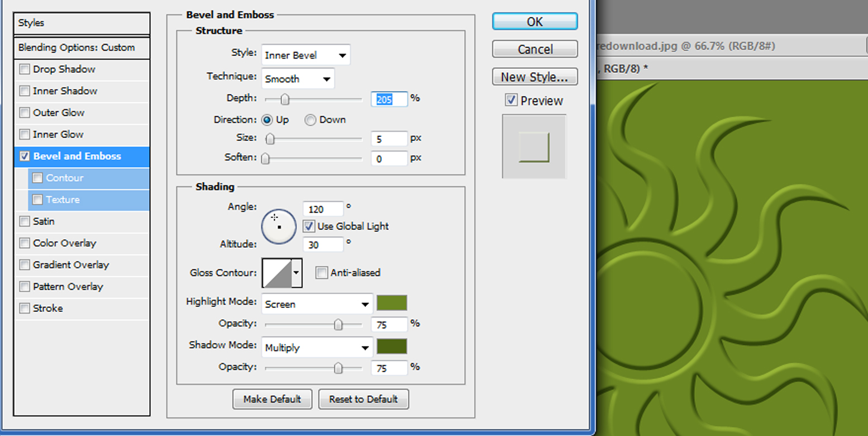The width and height of the screenshot is (868, 436).
Task: Click the angle and altitude dial
Action: click(279, 227)
